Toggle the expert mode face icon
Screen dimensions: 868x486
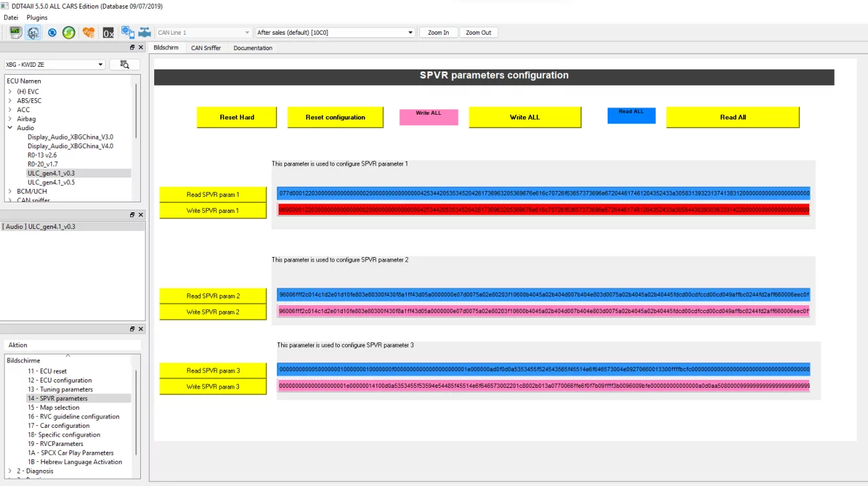pyautogui.click(x=33, y=32)
